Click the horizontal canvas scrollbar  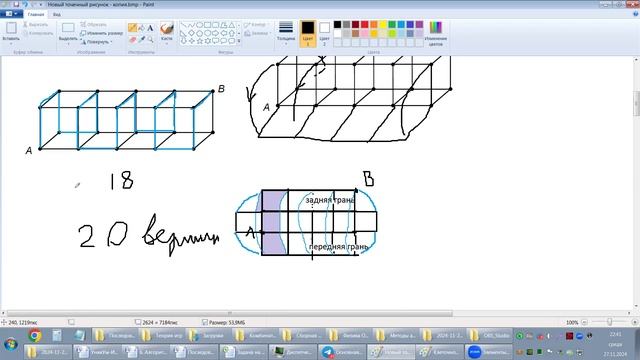coord(230,313)
